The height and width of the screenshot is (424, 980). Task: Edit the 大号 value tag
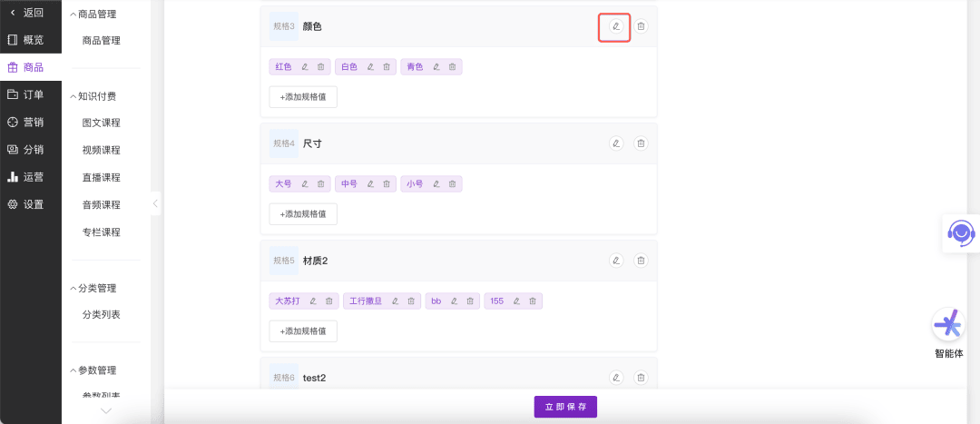(305, 184)
